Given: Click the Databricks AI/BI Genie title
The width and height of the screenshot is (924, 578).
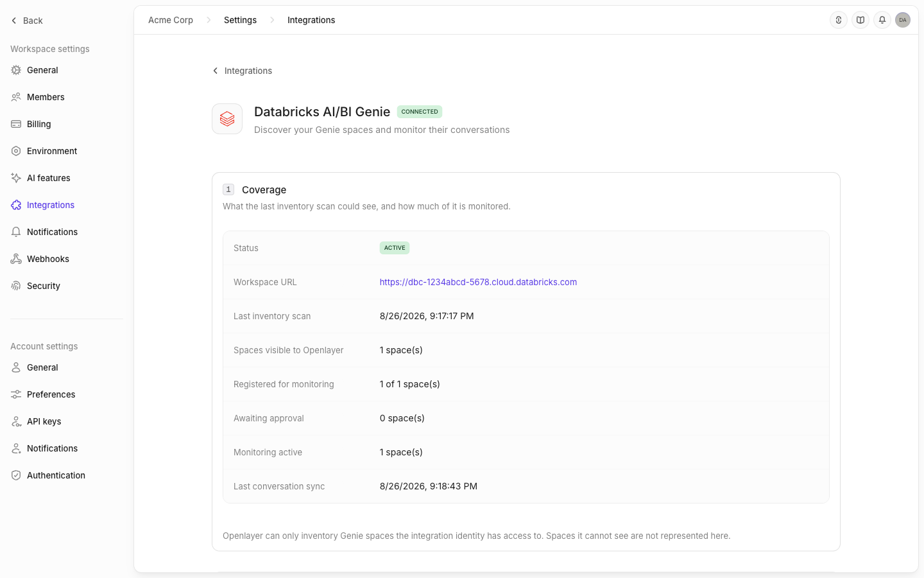Looking at the screenshot, I should coord(322,112).
